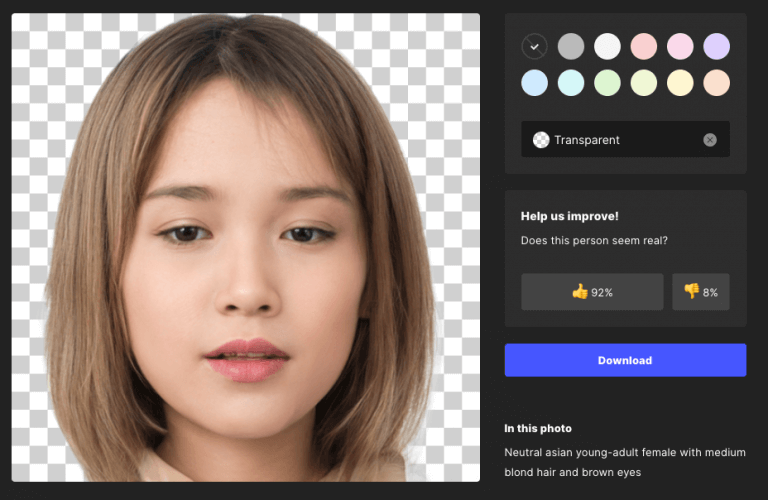Apply the light blue background swatch
Viewport: 768px width, 500px height.
coord(534,83)
